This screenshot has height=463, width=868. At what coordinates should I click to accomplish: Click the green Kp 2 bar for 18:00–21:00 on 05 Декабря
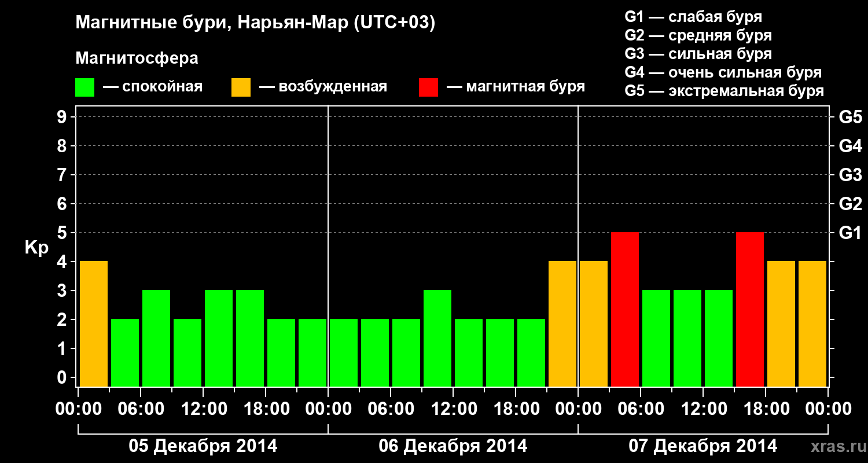281,352
